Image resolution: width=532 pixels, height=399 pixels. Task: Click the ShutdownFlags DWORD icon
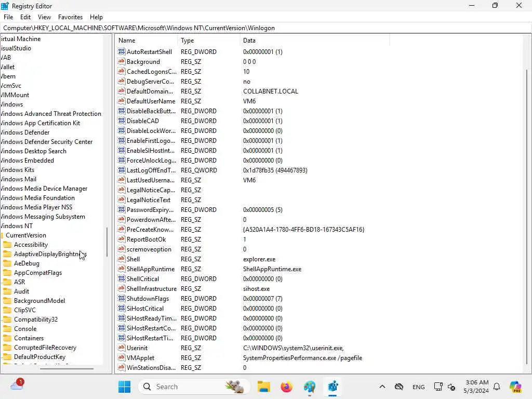(x=121, y=298)
